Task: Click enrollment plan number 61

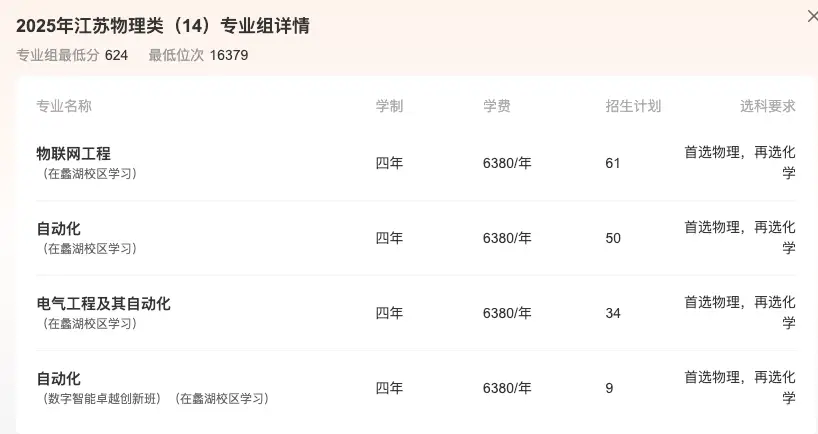Action: [613, 163]
